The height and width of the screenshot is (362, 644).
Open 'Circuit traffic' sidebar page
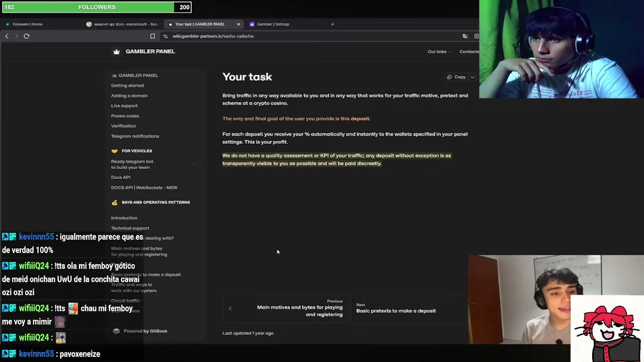(x=125, y=301)
